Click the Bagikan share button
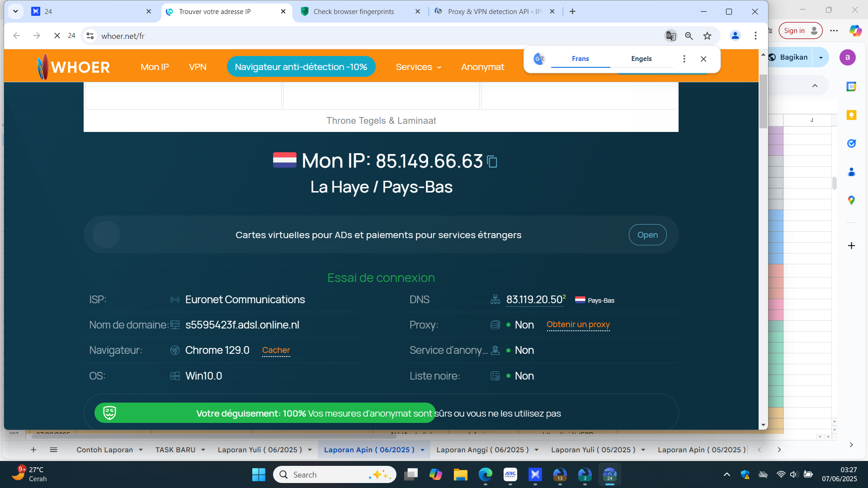This screenshot has height=488, width=868. pos(790,57)
